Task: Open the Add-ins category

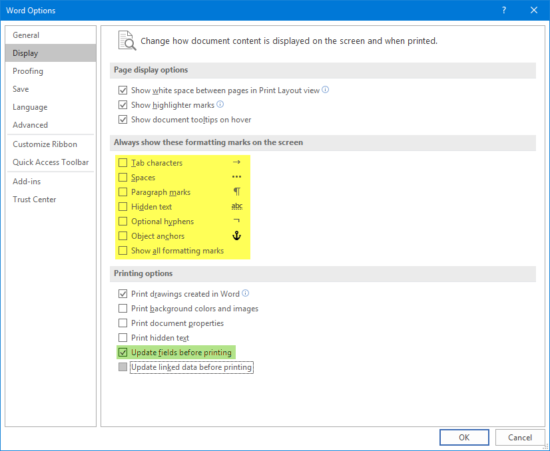Action: click(51, 181)
